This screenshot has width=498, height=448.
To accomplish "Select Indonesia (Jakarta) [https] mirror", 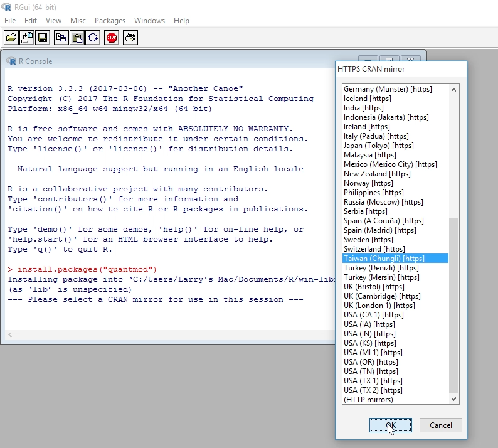I will click(395, 117).
